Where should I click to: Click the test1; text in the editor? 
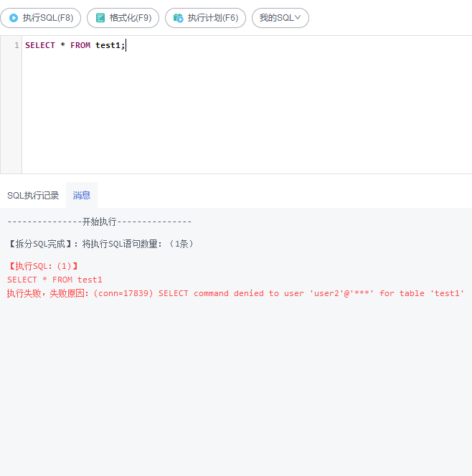click(x=110, y=45)
